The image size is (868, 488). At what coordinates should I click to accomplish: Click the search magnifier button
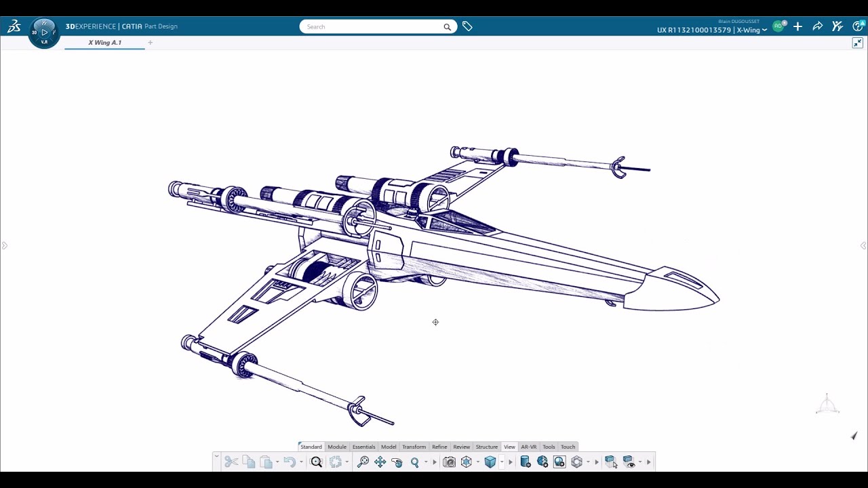[447, 27]
